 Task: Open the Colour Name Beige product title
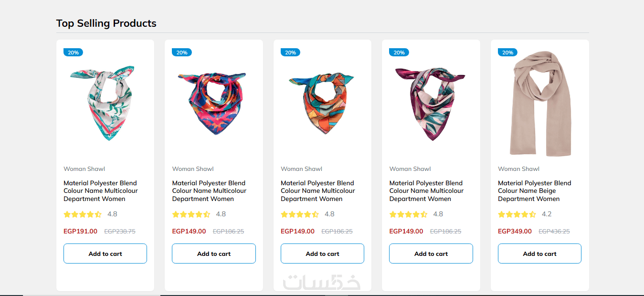coord(534,191)
